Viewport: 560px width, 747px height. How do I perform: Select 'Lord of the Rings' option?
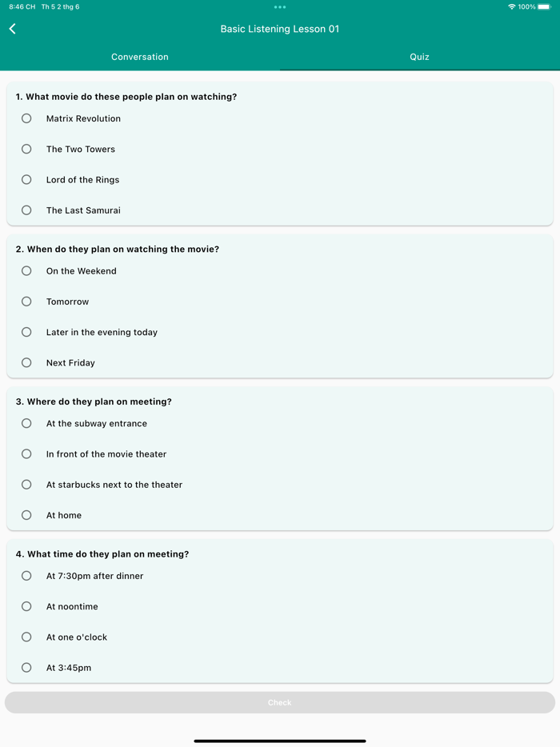[x=26, y=179]
